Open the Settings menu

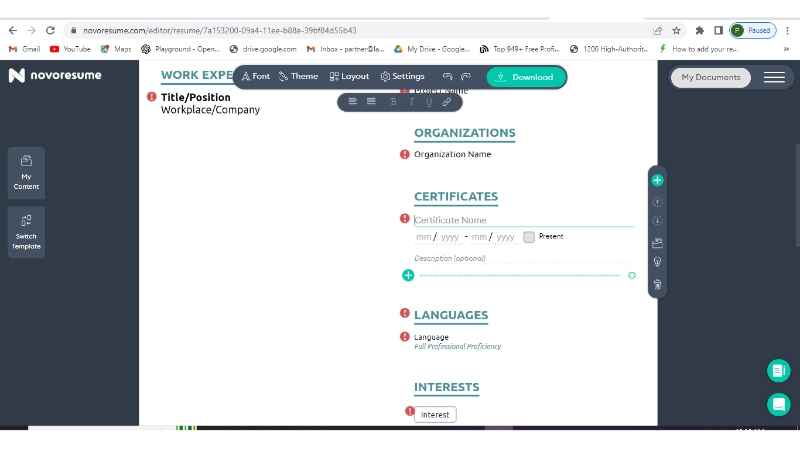click(402, 77)
